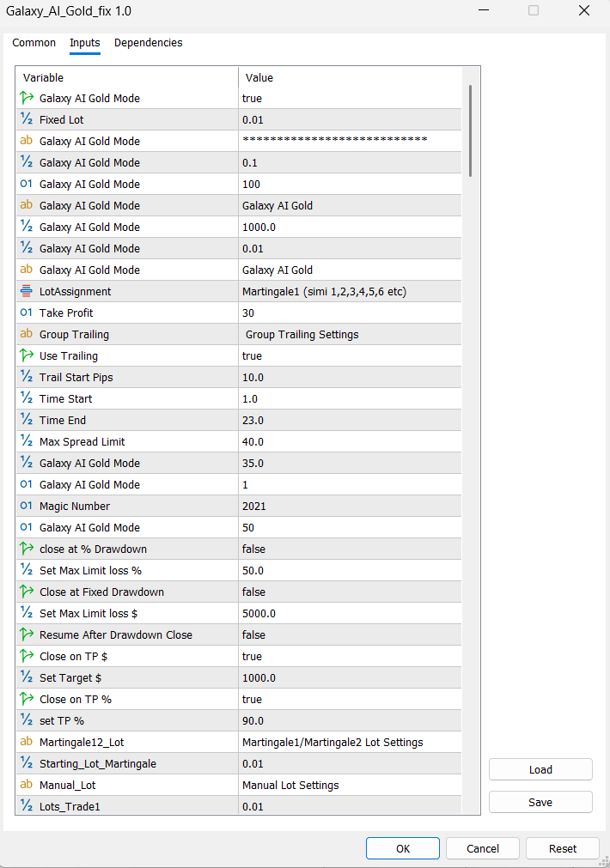
Task: Open the LotAssignment Martingale1 value dropdown
Action: coord(352,292)
